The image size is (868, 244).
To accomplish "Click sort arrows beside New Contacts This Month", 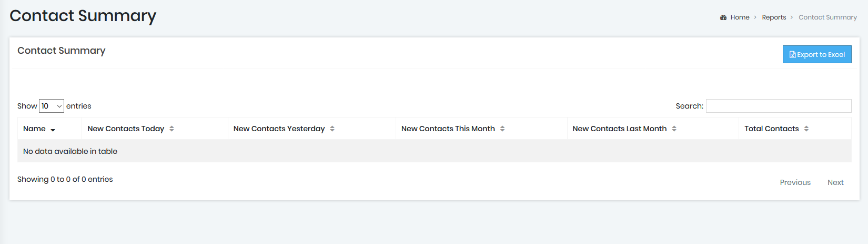I will [x=502, y=129].
